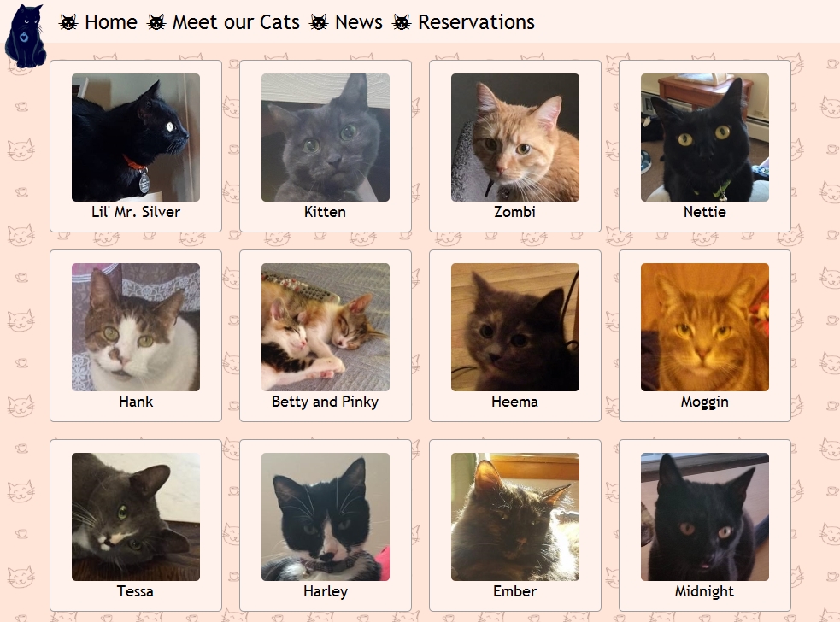Open the Betty and Pinky kittens photo
Screen dimensions: 840x622
pyautogui.click(x=326, y=326)
